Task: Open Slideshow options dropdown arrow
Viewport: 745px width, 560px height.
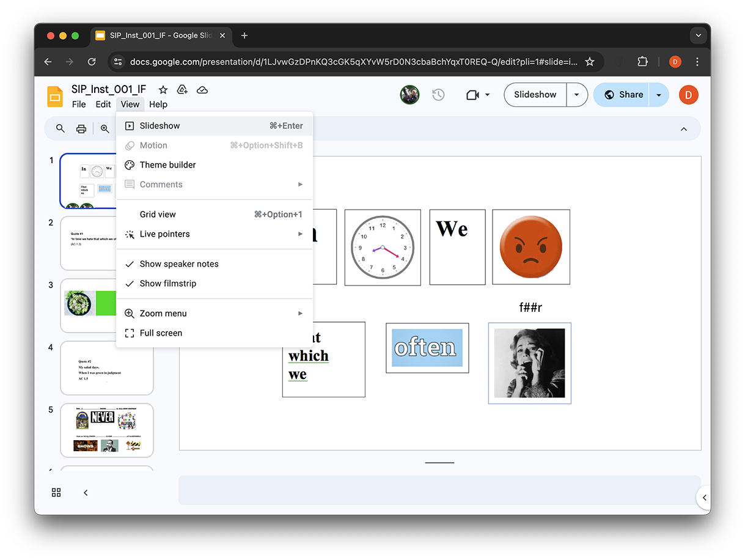Action: pyautogui.click(x=576, y=95)
